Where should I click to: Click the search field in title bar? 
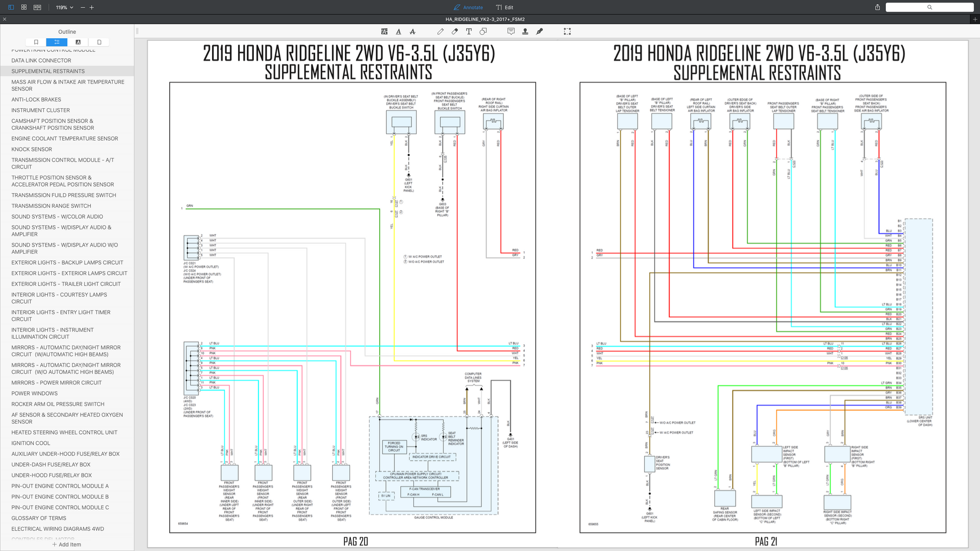(x=929, y=8)
